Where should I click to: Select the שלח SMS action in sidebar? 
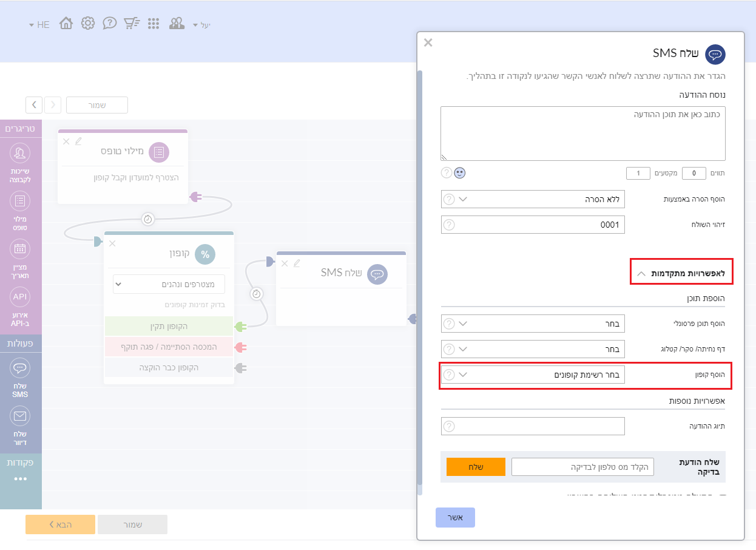20,378
